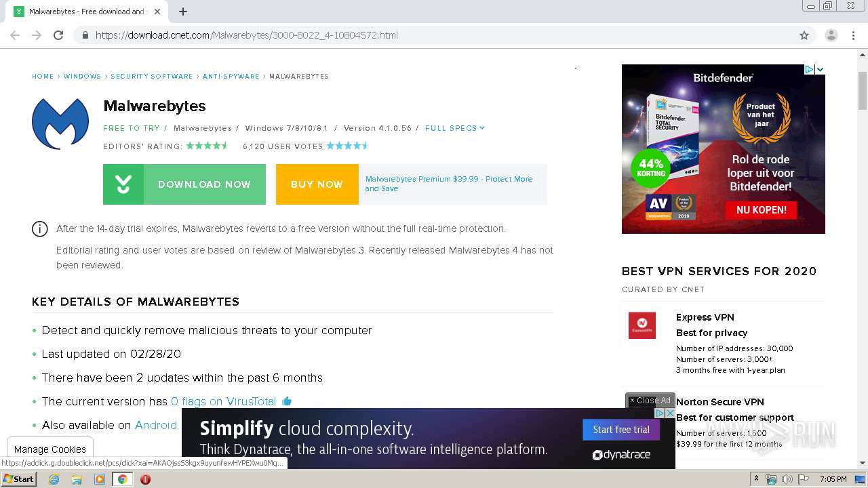
Task: Dismiss overlay with Close Ad button
Action: point(650,401)
